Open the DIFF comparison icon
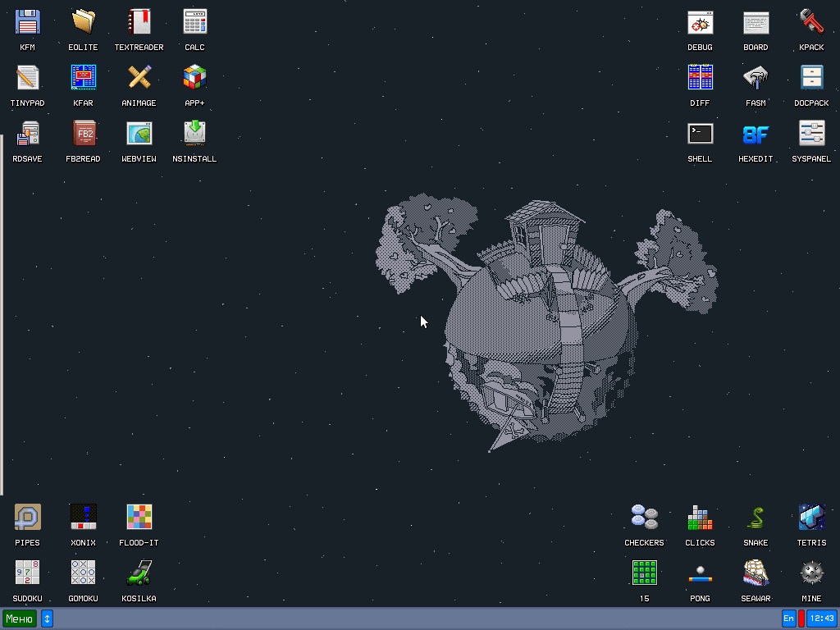The image size is (840, 630). (701, 78)
